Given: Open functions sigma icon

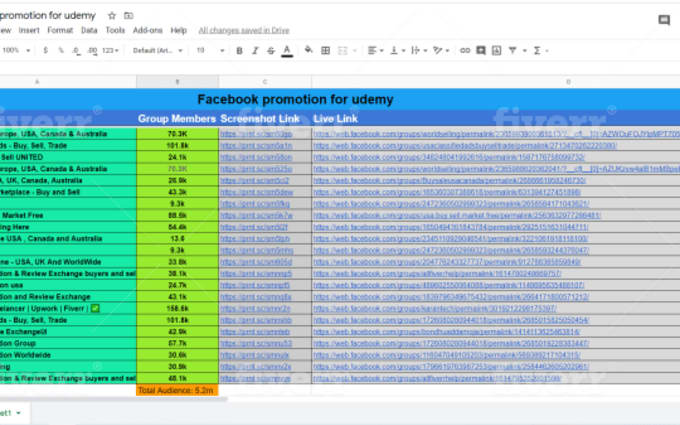Looking at the screenshot, I should 537,51.
